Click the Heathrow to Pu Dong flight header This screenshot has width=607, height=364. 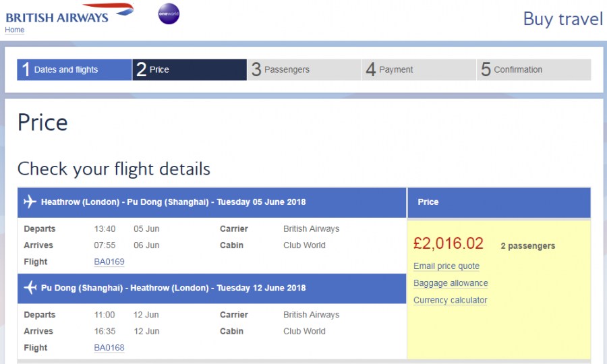tap(174, 202)
